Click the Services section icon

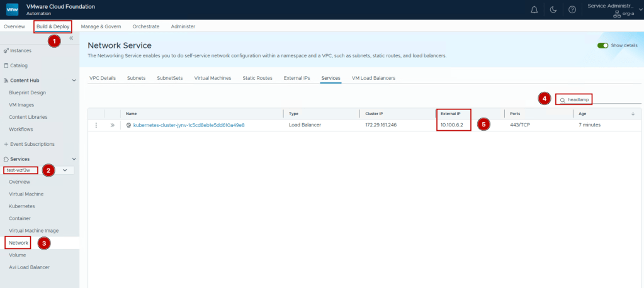tap(6, 158)
